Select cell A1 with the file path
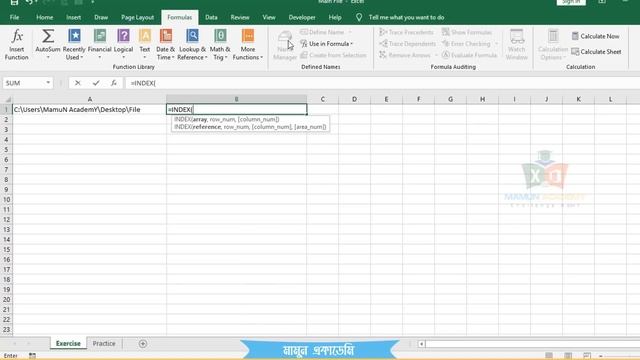The width and height of the screenshot is (640, 360). [89, 109]
